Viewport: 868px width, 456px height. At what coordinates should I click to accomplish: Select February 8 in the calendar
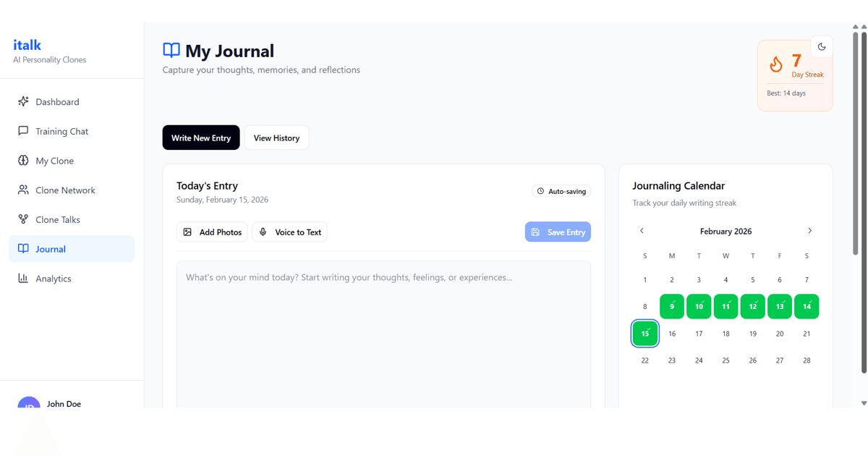pos(645,306)
